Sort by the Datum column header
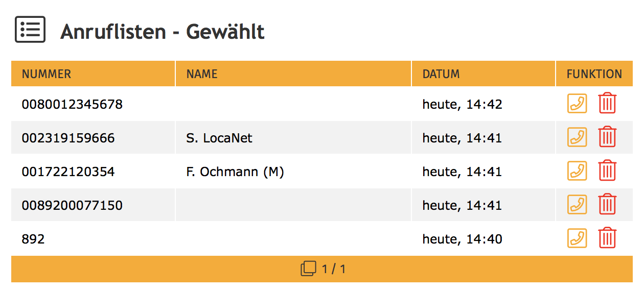This screenshot has width=644, height=291. click(x=441, y=74)
